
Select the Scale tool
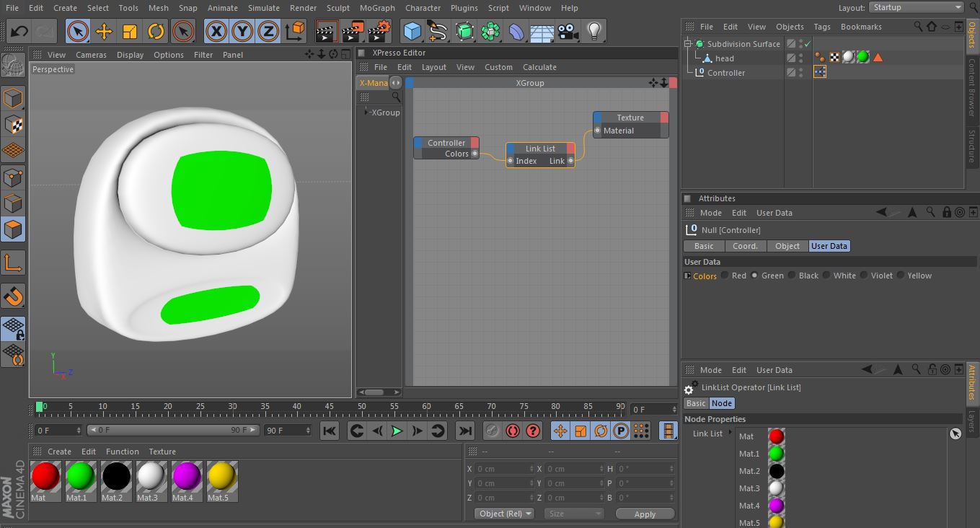[x=130, y=32]
